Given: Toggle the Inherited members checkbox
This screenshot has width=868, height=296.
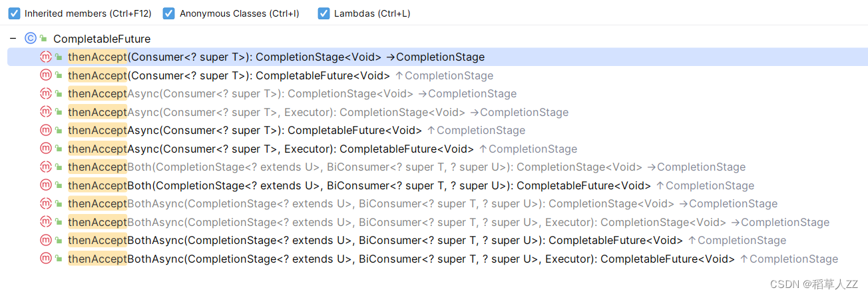Looking at the screenshot, I should click(14, 13).
